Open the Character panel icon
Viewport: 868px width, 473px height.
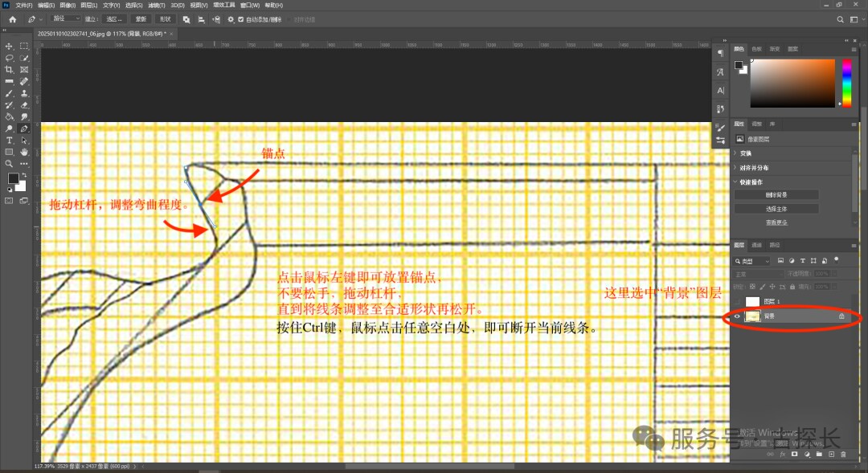pyautogui.click(x=720, y=90)
